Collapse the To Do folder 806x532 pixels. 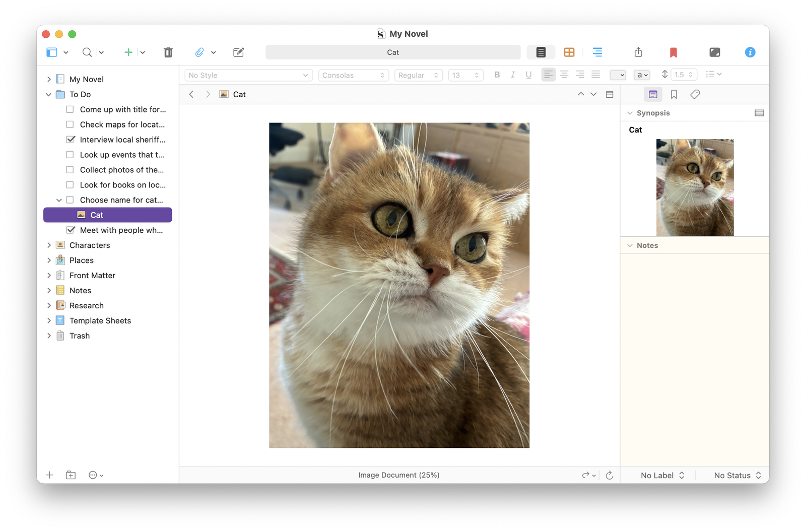click(49, 95)
